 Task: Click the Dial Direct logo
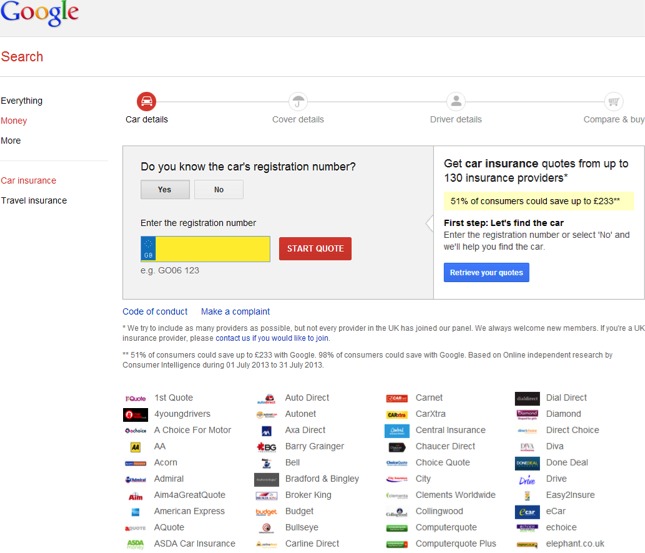[x=527, y=398]
